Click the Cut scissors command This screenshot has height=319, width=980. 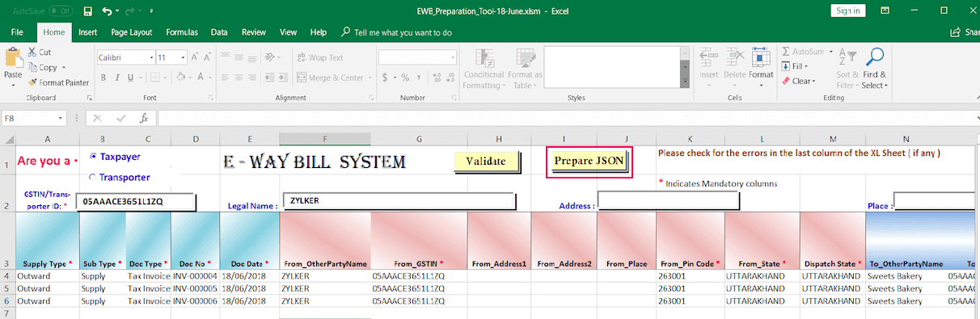point(39,52)
